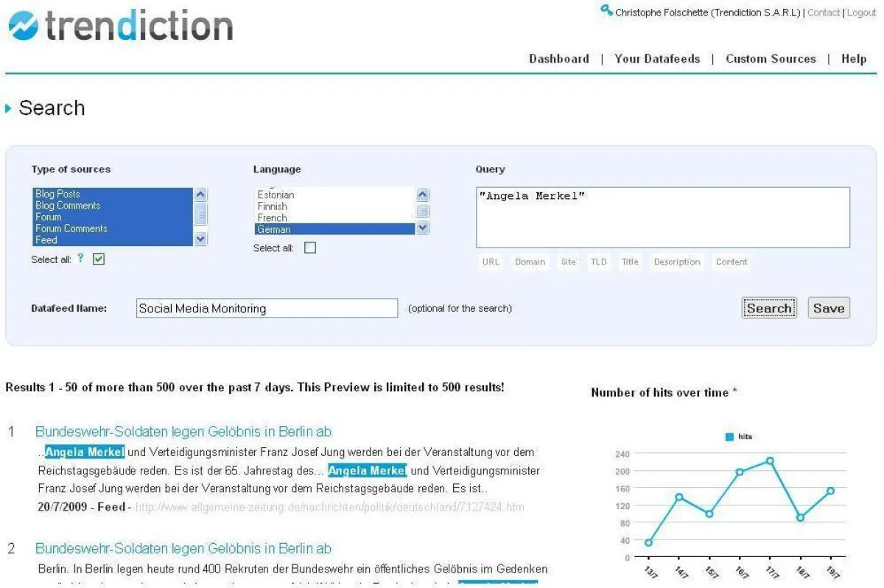The width and height of the screenshot is (884, 588).
Task: Click inside the Datafeed Name field
Action: coord(267,308)
